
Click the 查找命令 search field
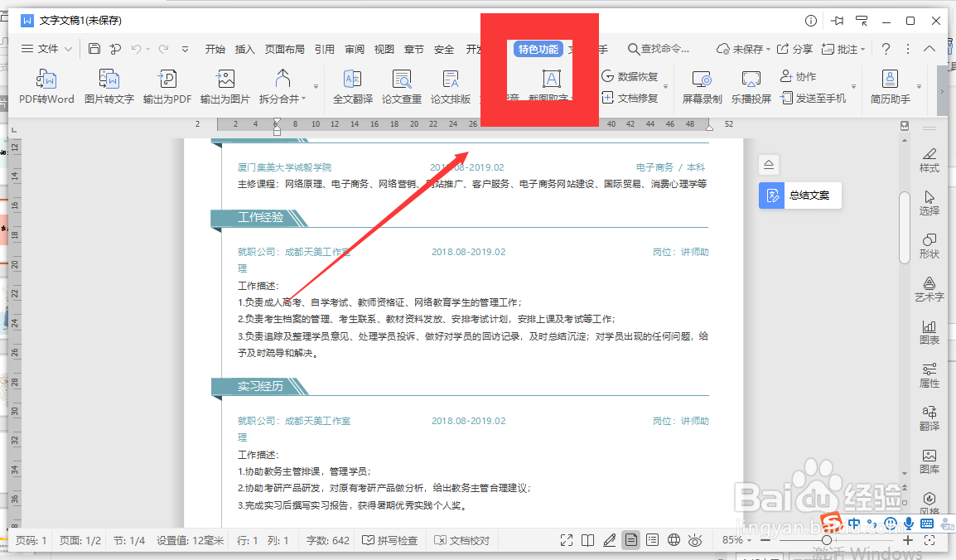[659, 49]
